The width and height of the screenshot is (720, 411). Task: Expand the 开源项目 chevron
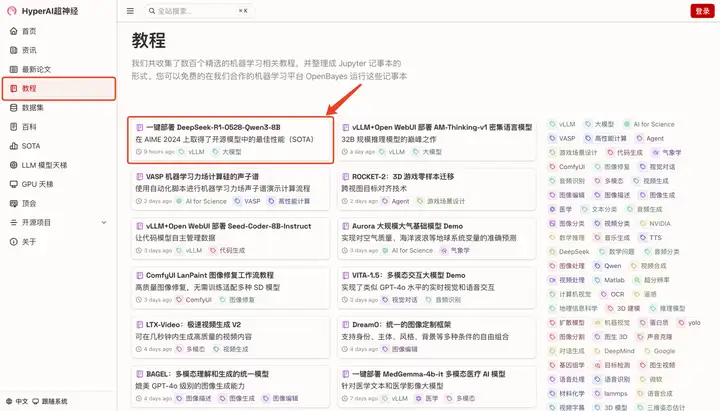(104, 222)
